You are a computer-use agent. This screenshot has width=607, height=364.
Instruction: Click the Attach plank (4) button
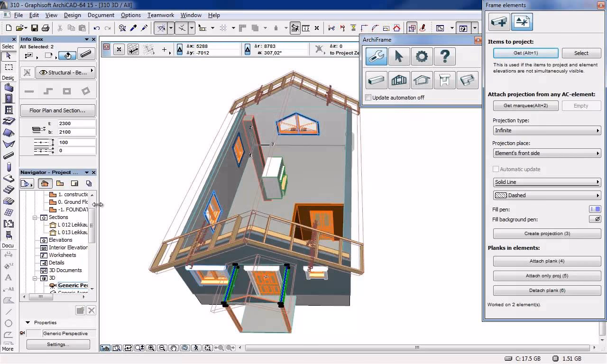point(547,261)
